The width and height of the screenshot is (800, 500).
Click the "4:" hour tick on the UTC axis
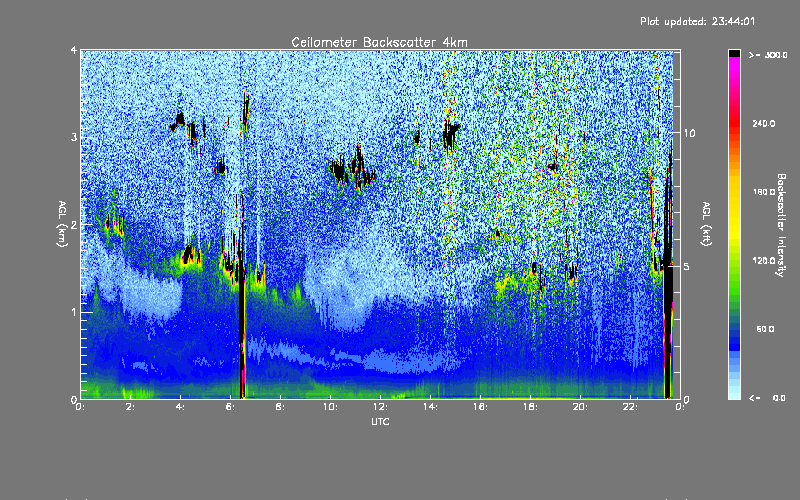(x=181, y=407)
